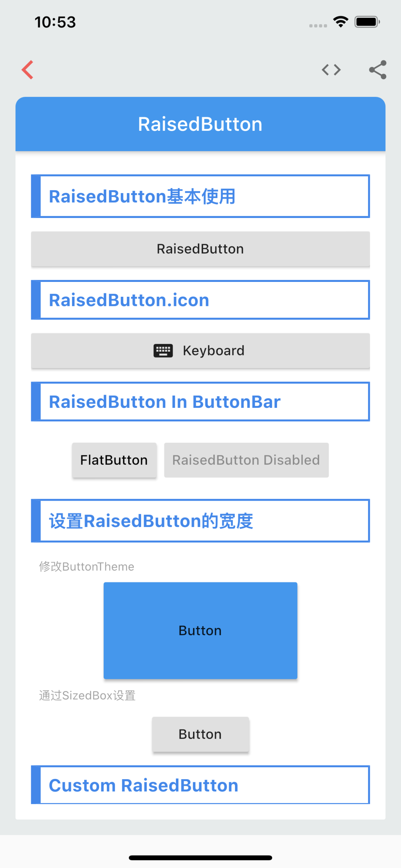The width and height of the screenshot is (401, 868).
Task: Tap the red back arrow icon
Action: tap(28, 70)
